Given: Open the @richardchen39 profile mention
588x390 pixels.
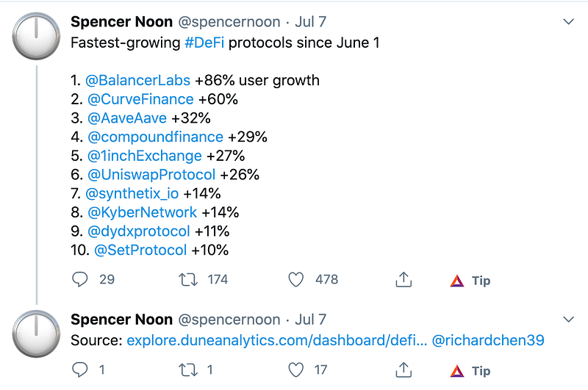Looking at the screenshot, I should tap(487, 341).
